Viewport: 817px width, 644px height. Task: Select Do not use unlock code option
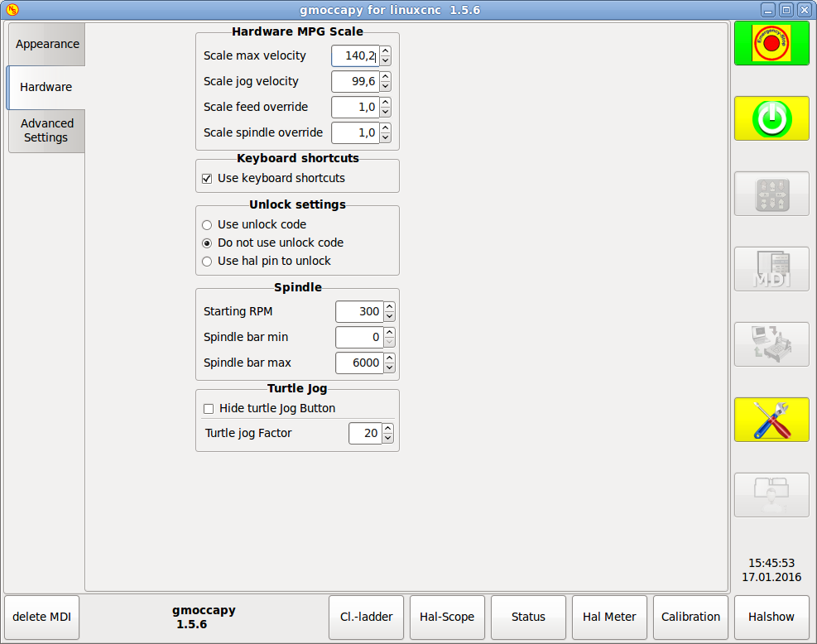(x=207, y=243)
